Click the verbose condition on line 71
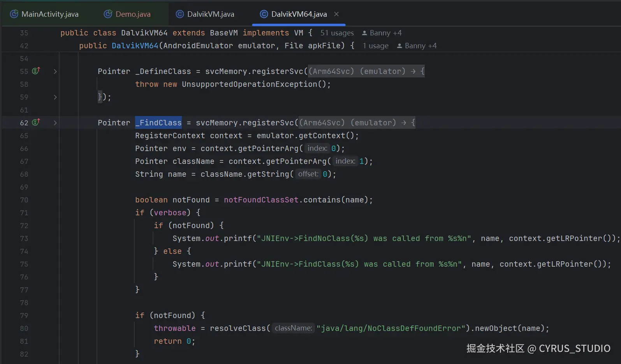Image resolution: width=621 pixels, height=364 pixels. [170, 213]
